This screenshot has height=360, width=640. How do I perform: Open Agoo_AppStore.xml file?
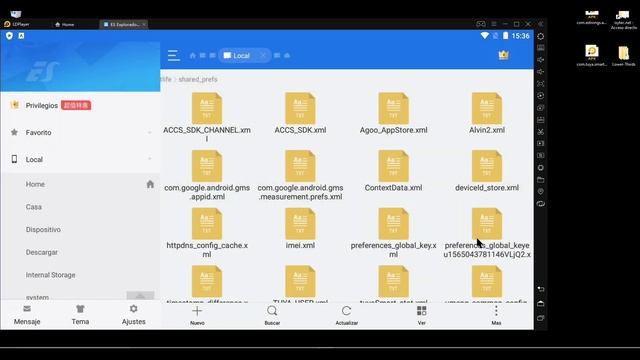tap(393, 113)
